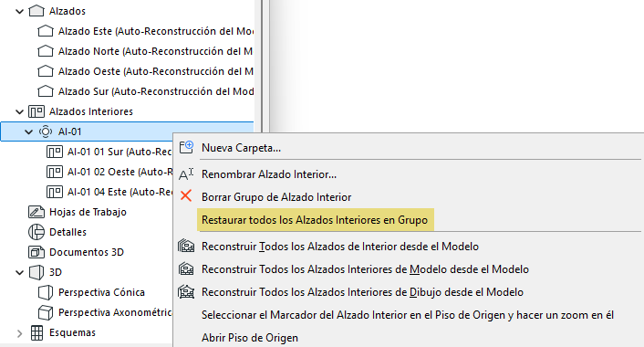
Task: Select the Detalles label
Action: pos(68,232)
